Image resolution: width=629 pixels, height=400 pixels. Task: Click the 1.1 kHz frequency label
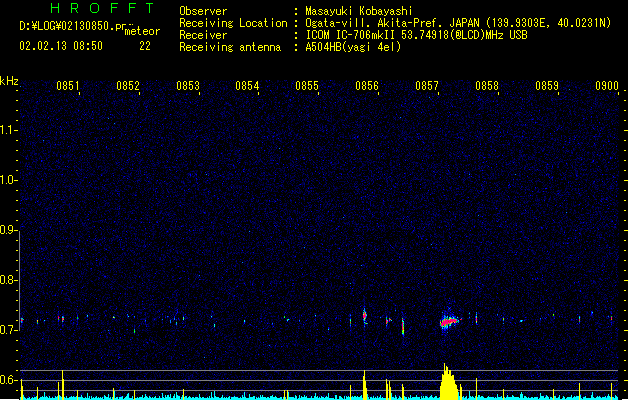(9, 130)
